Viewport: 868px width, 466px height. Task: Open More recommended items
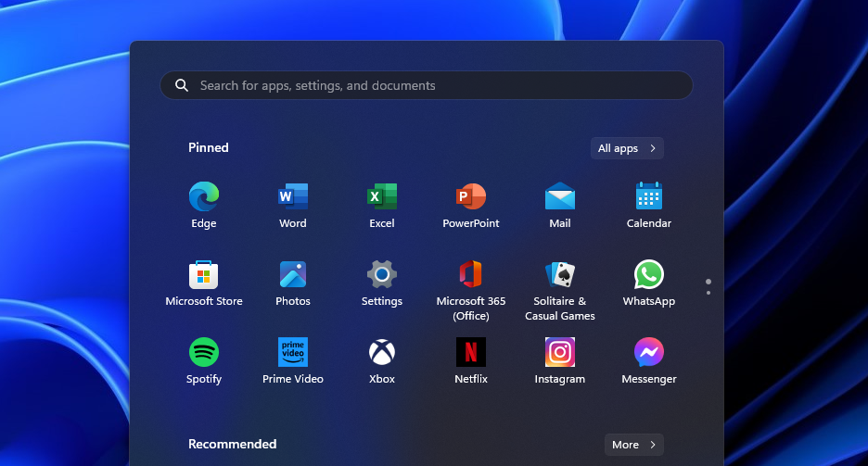point(633,445)
